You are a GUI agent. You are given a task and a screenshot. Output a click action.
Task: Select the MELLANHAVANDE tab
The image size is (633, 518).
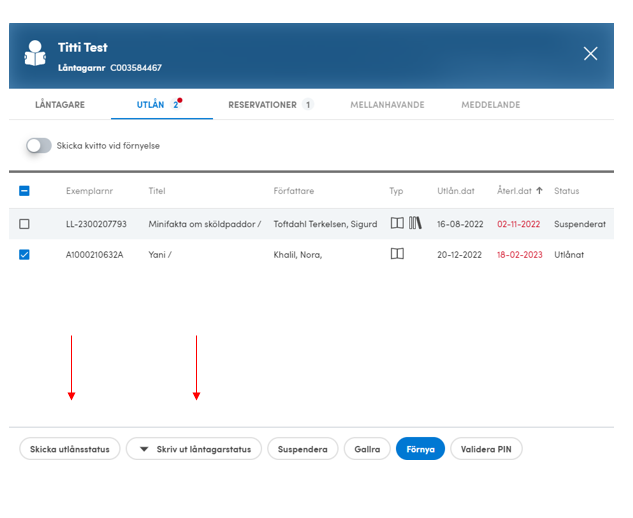pos(387,105)
